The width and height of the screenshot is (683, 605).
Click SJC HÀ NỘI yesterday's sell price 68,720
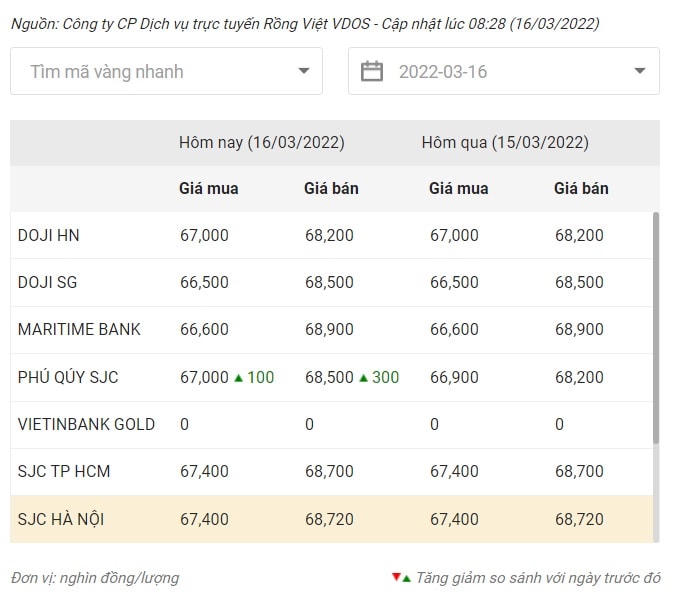[579, 519]
